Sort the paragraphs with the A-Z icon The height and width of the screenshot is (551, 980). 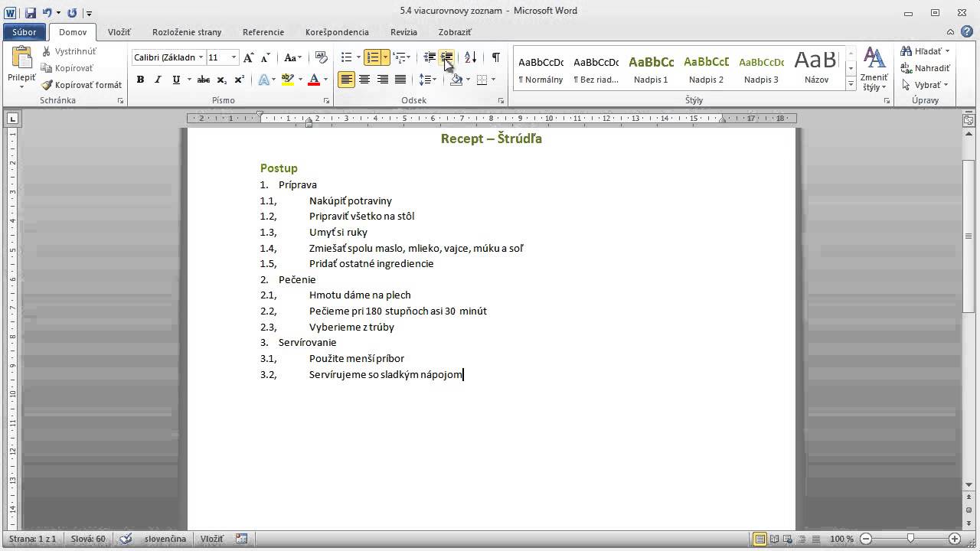(470, 57)
